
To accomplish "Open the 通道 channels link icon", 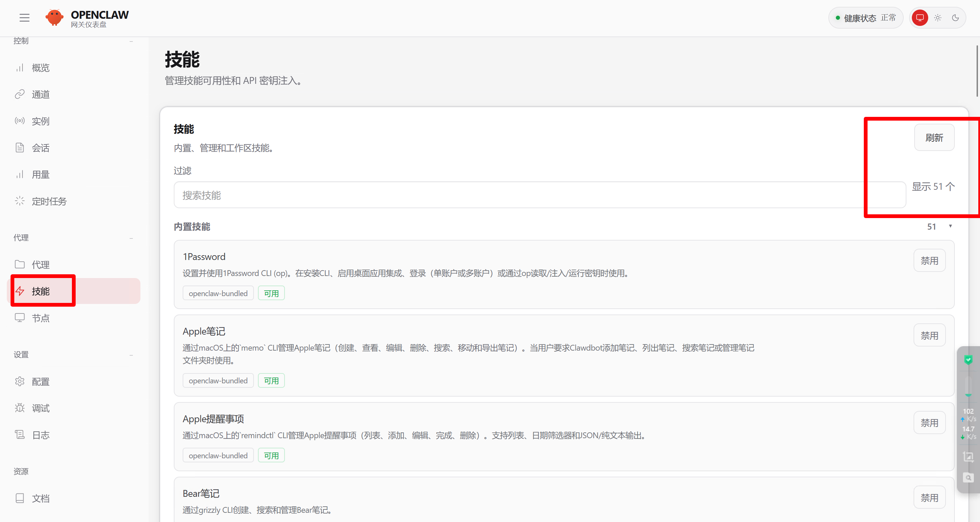I will click(x=20, y=94).
